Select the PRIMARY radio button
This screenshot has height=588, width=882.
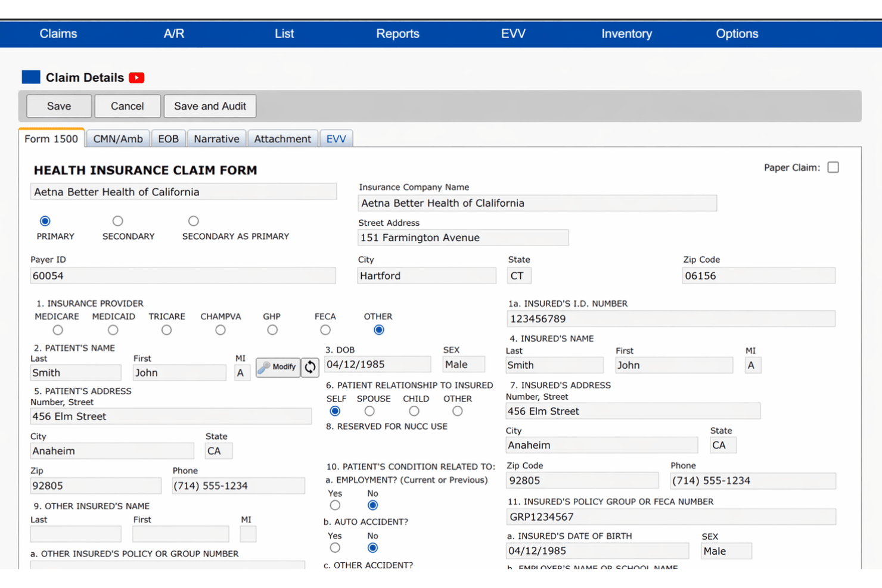point(45,221)
